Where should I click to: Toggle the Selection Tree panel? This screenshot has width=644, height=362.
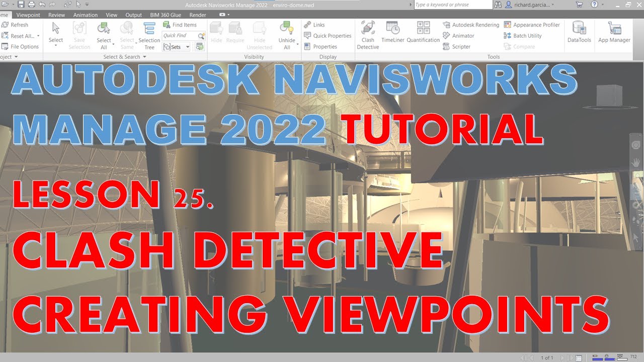pyautogui.click(x=149, y=35)
